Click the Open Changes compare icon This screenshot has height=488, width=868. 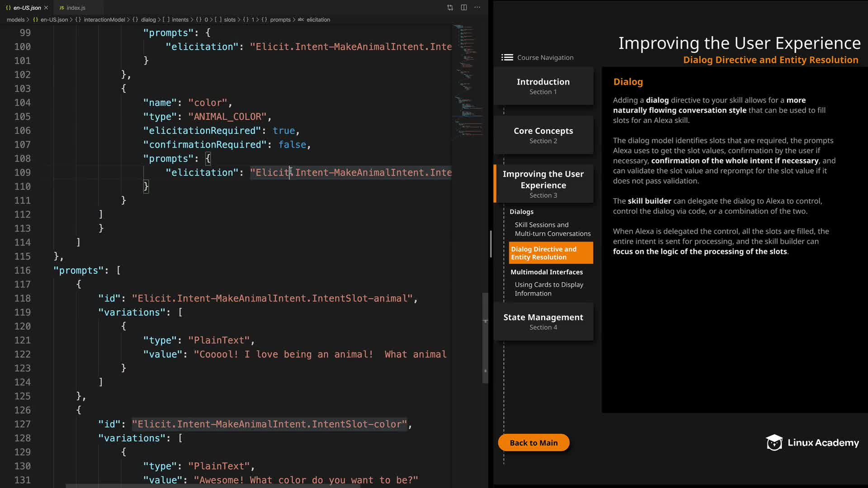click(450, 8)
